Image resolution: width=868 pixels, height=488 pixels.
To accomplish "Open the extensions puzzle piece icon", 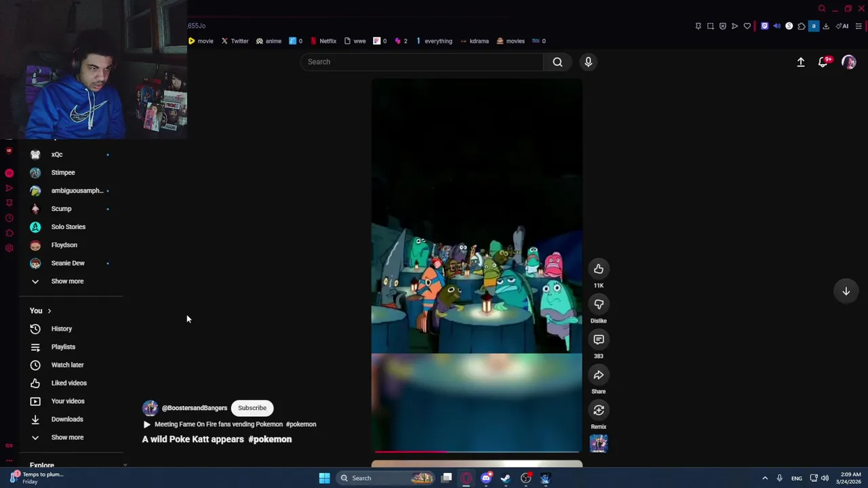I will 802,26.
